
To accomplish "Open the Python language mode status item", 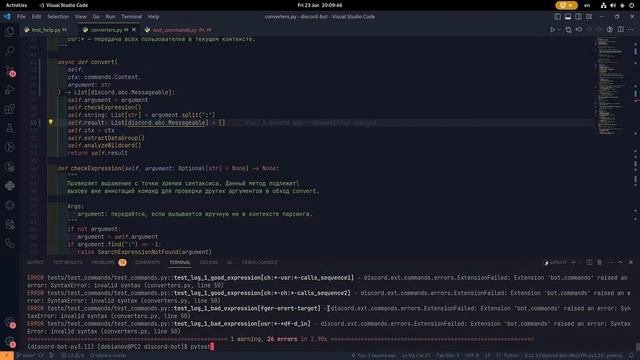I will [x=507, y=356].
